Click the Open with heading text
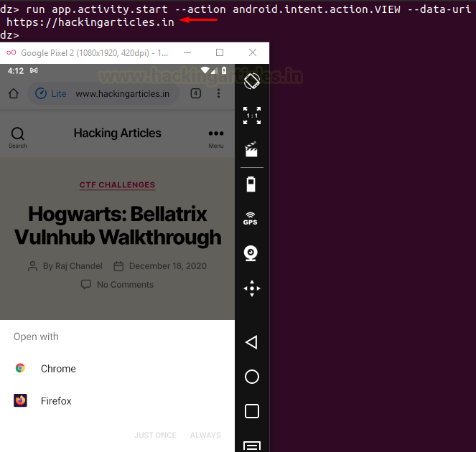 tap(36, 336)
